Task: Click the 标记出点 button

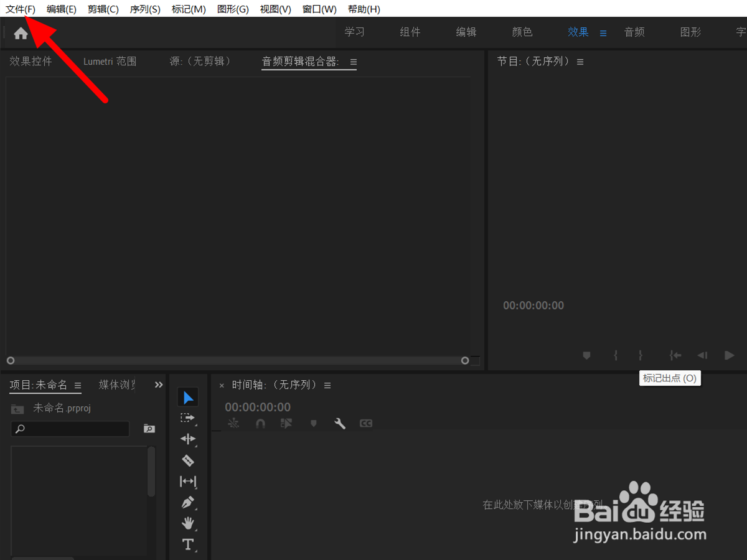Action: (x=640, y=355)
